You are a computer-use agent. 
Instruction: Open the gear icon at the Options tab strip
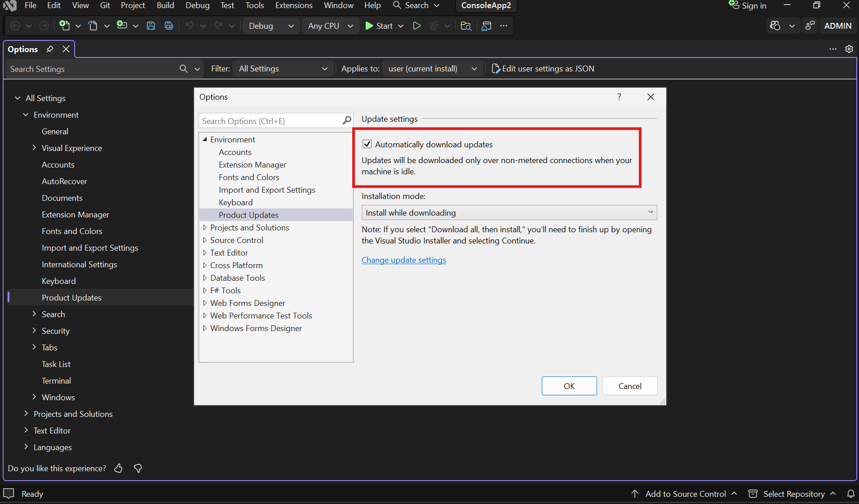(849, 49)
